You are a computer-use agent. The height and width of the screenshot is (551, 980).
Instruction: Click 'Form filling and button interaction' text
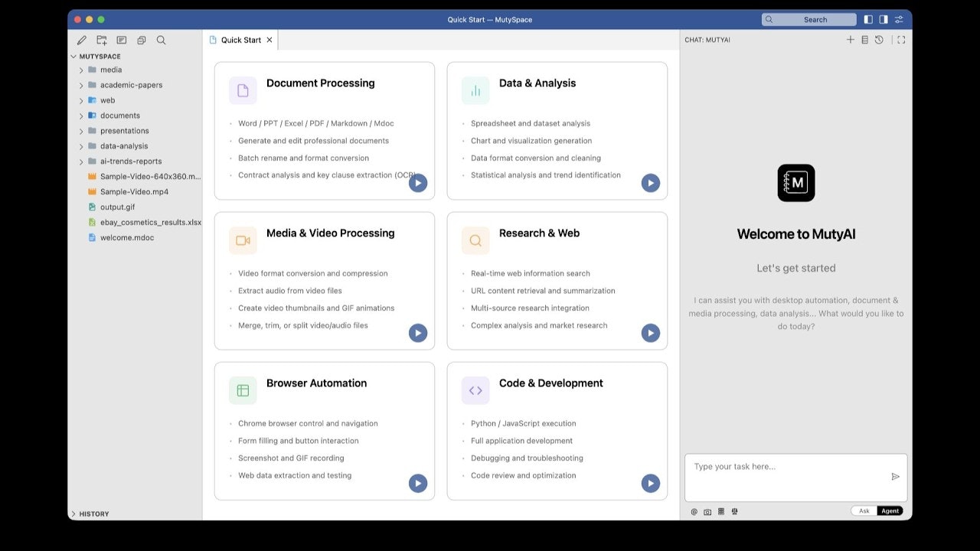[x=298, y=441]
